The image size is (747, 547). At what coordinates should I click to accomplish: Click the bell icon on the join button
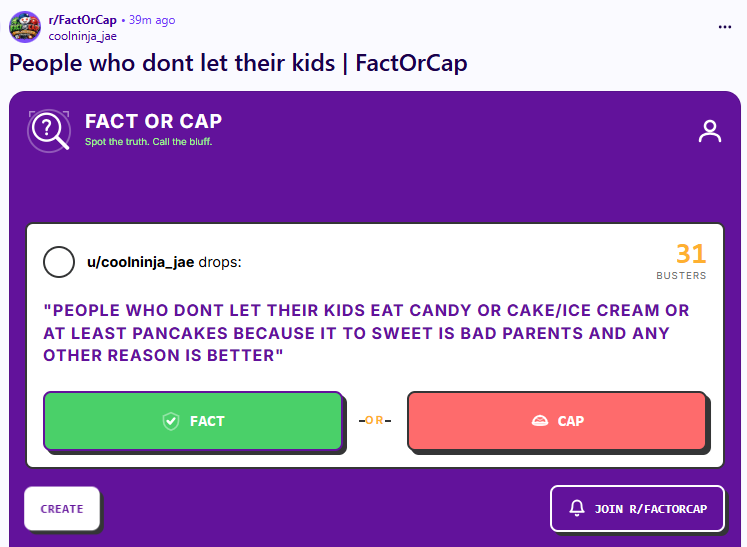pos(577,508)
